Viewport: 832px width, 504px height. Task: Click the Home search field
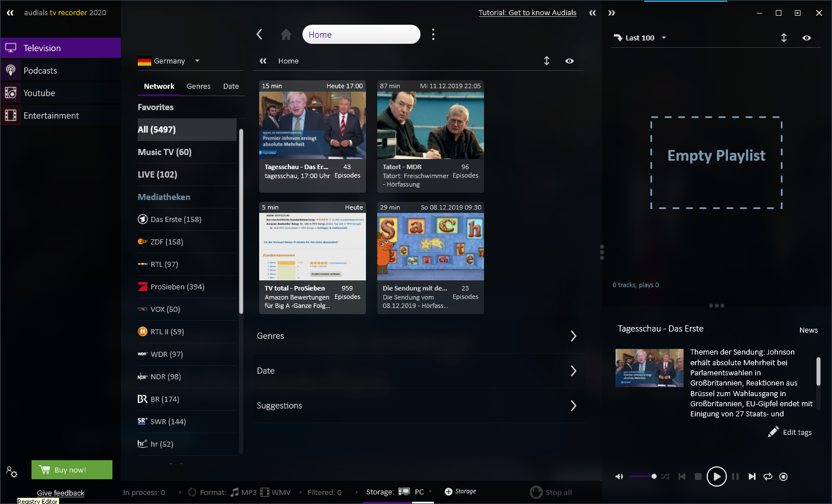[x=361, y=34]
